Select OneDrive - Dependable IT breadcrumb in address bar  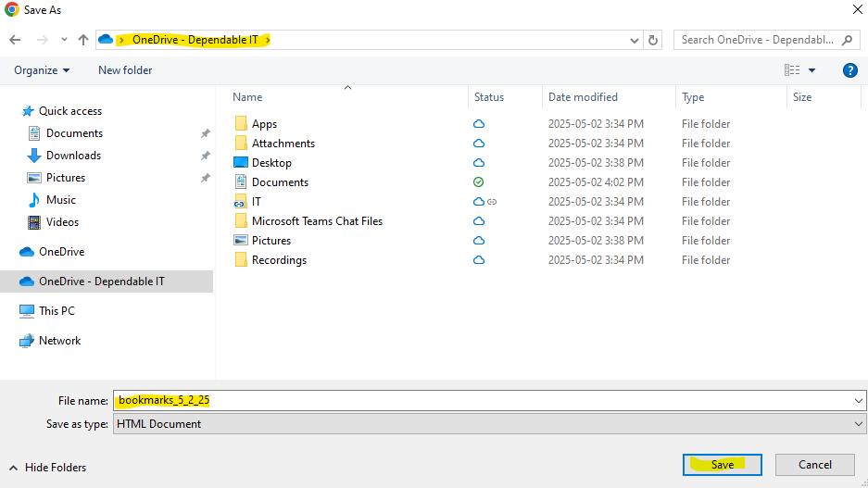click(x=195, y=40)
